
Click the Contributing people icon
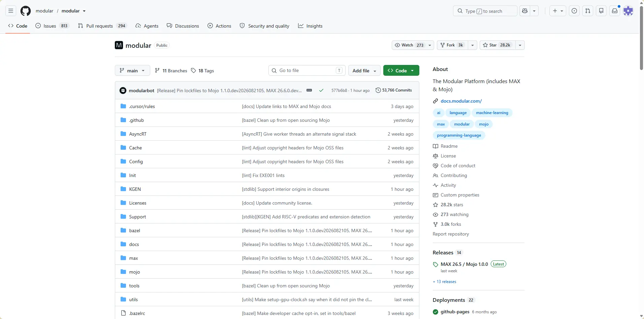[436, 175]
